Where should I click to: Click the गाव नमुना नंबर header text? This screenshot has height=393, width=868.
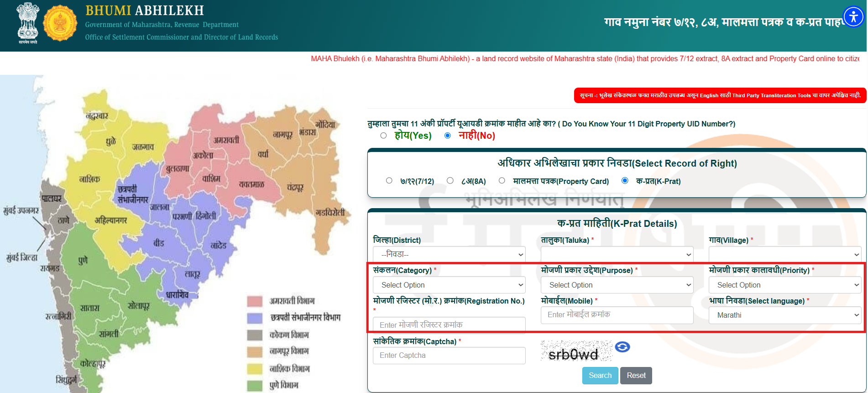(x=723, y=22)
